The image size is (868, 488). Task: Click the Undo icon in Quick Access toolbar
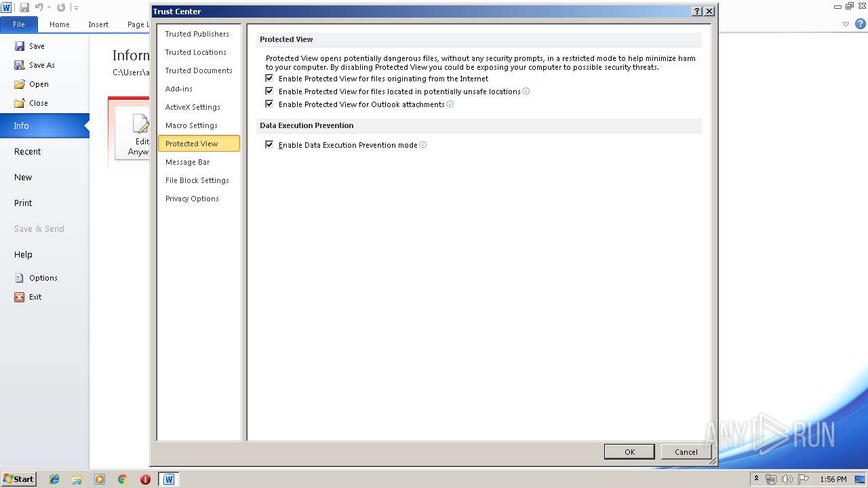coord(39,7)
